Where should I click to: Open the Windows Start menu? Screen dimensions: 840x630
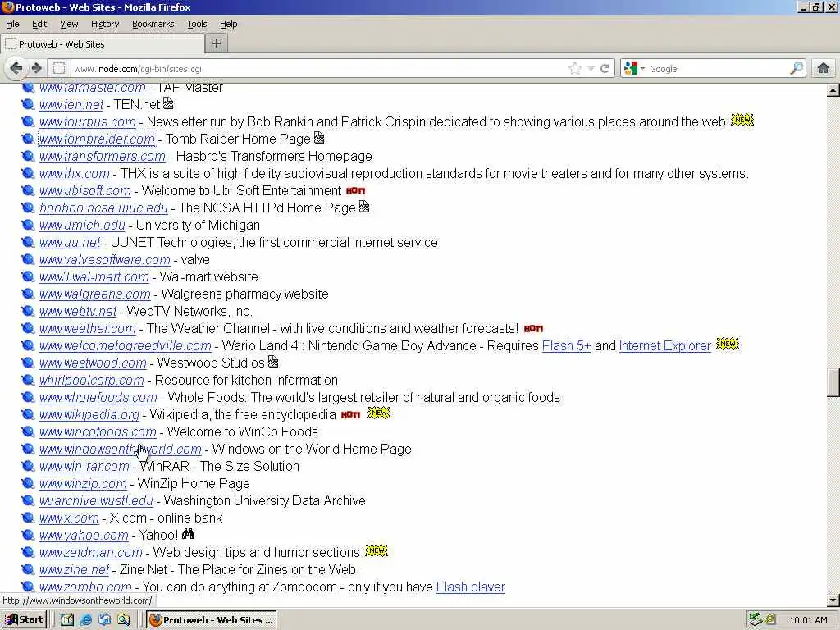tap(24, 620)
